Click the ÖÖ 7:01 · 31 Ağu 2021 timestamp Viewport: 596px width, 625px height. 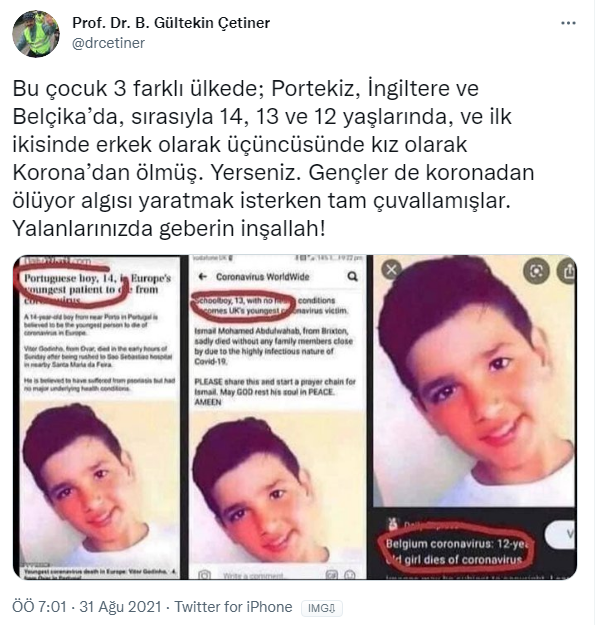click(x=87, y=607)
